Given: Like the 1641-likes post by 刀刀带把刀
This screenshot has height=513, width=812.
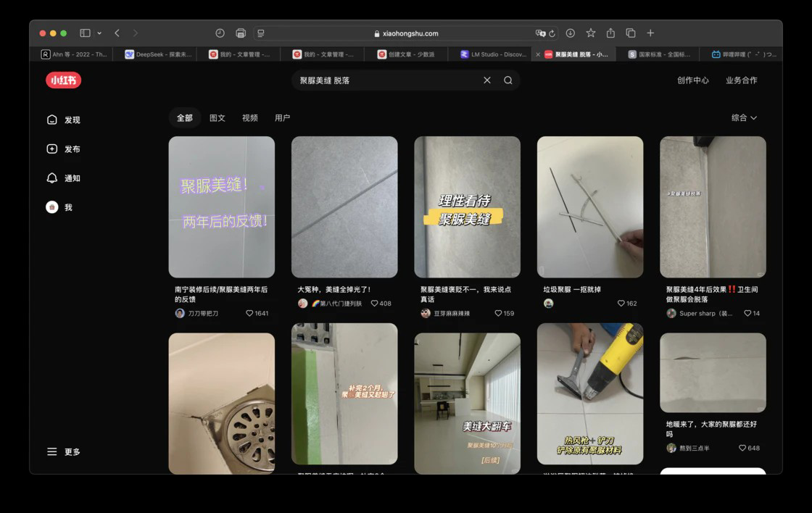Looking at the screenshot, I should point(250,314).
